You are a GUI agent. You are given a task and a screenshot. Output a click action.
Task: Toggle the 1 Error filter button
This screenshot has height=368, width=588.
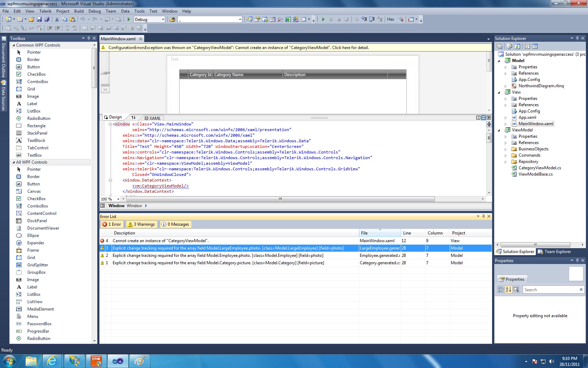pos(112,224)
